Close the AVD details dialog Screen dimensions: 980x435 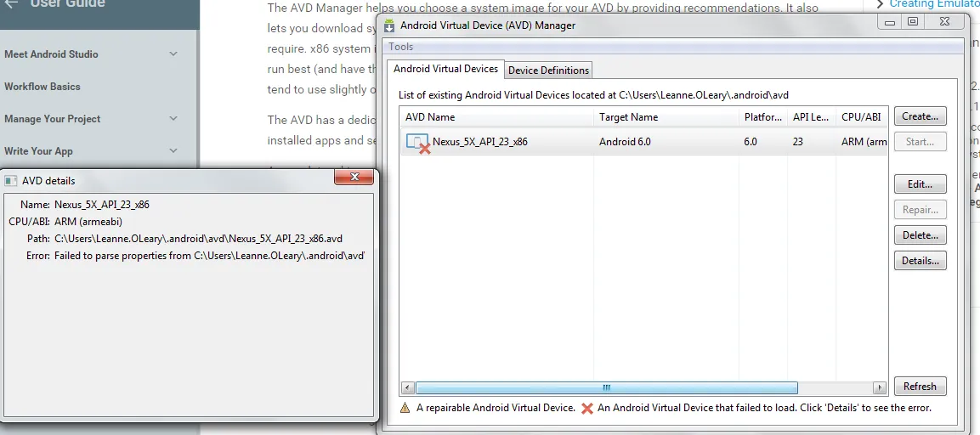click(x=354, y=178)
